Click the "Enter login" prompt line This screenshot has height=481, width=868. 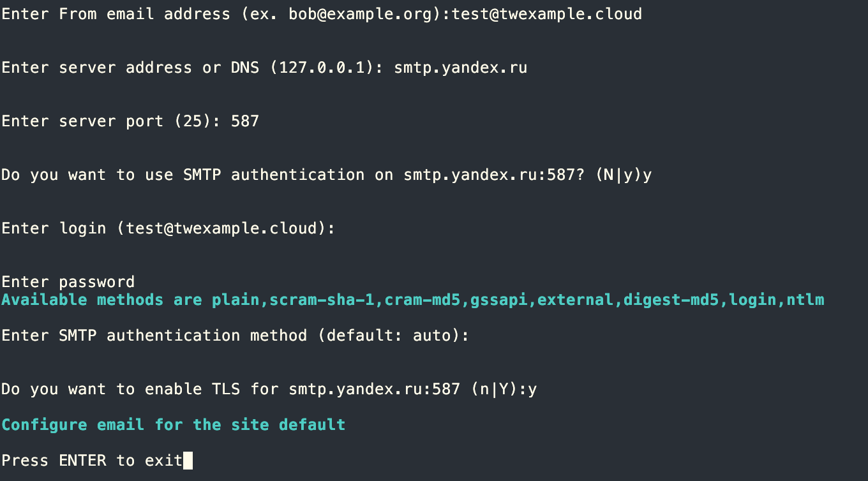tap(168, 228)
